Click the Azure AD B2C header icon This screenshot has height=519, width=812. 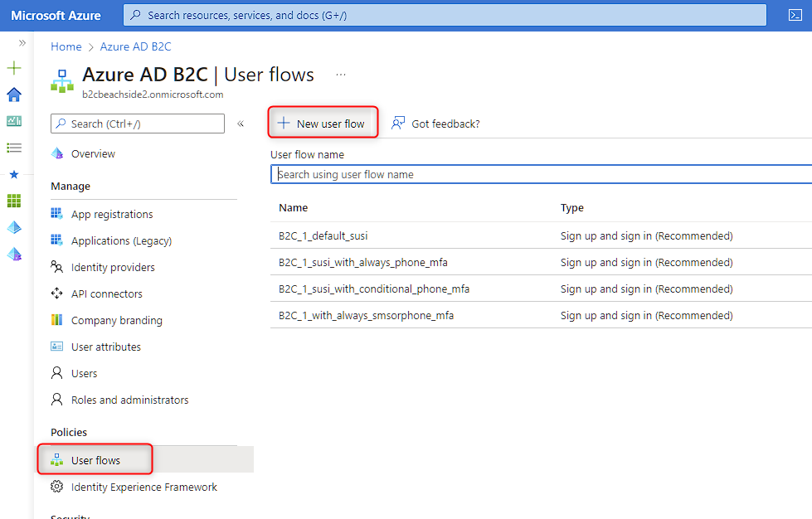(x=62, y=81)
